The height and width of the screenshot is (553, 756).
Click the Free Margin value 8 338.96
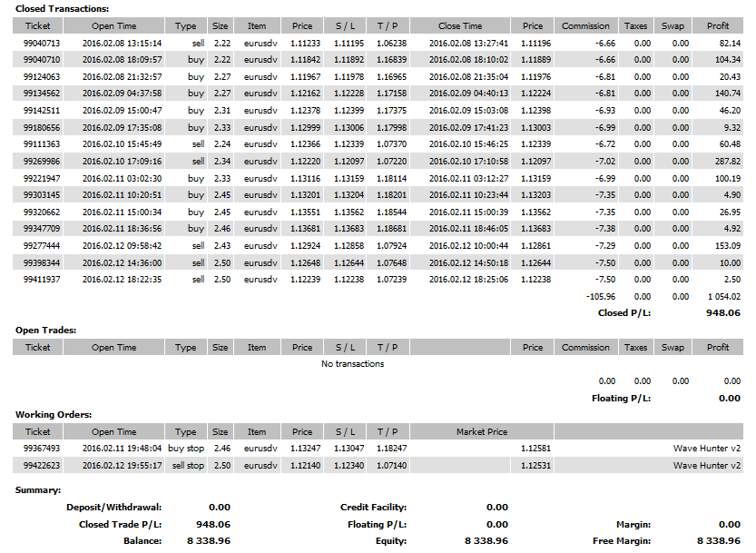(x=719, y=541)
